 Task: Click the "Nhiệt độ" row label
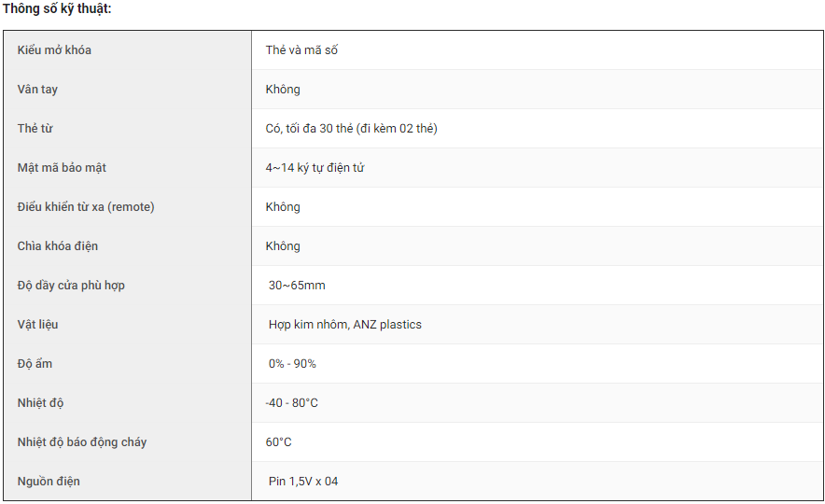pyautogui.click(x=40, y=403)
